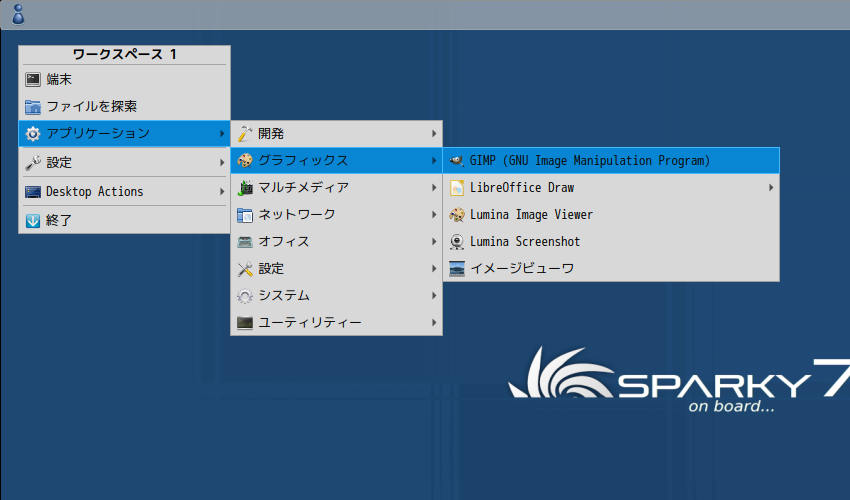Open Desktop Actions menu entry

124,191
